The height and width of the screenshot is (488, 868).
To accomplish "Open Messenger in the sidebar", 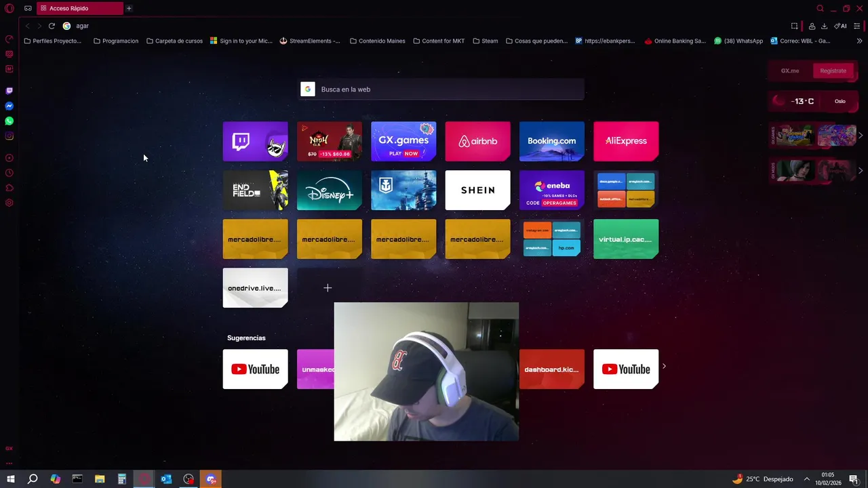I will (x=9, y=106).
